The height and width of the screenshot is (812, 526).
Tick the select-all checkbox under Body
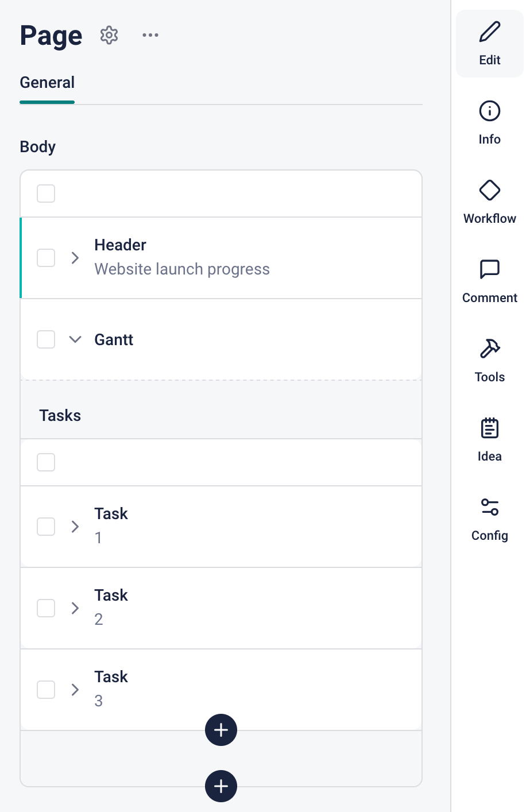(46, 194)
